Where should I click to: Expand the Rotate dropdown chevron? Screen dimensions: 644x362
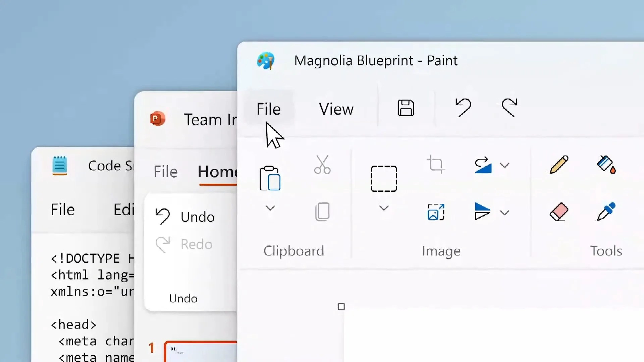click(x=504, y=165)
